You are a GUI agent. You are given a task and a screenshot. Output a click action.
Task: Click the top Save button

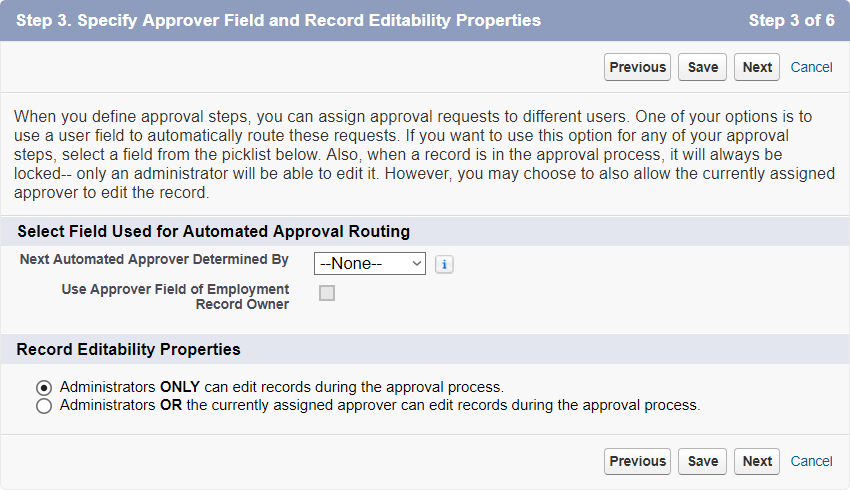[x=703, y=67]
